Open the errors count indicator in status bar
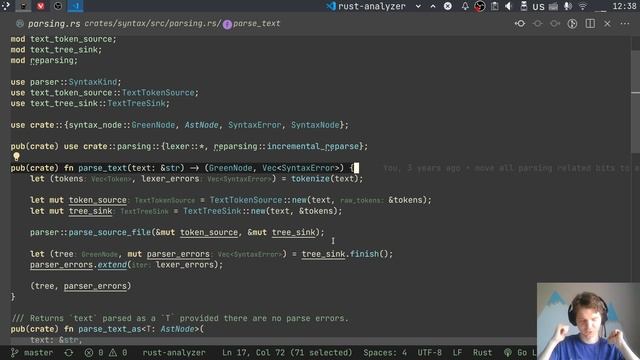The image size is (640, 360). pos(93,353)
